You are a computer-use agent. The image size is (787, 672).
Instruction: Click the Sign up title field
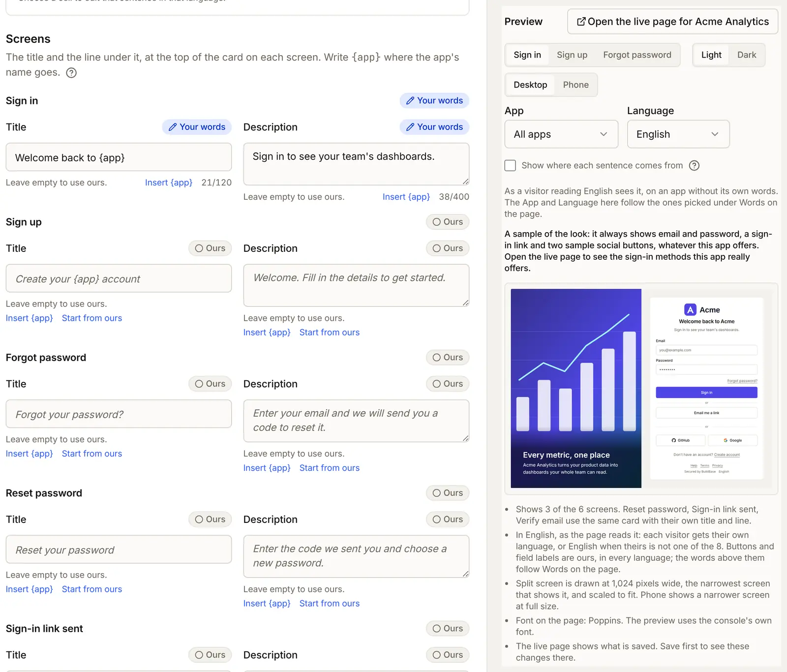click(x=119, y=278)
